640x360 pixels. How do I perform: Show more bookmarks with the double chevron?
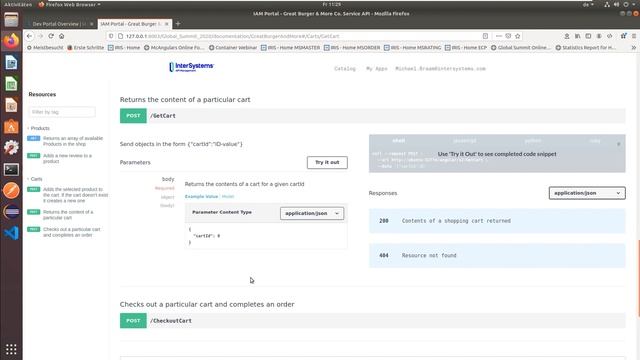pyautogui.click(x=633, y=47)
